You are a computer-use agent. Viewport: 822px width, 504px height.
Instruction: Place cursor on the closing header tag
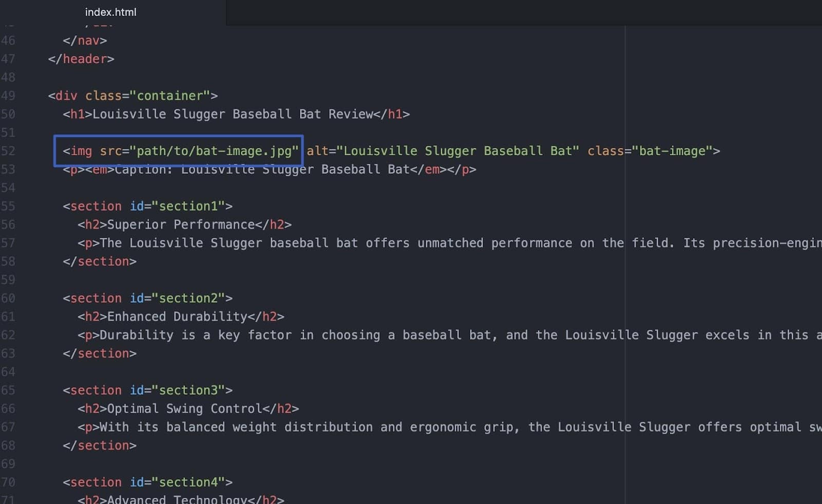tap(81, 59)
